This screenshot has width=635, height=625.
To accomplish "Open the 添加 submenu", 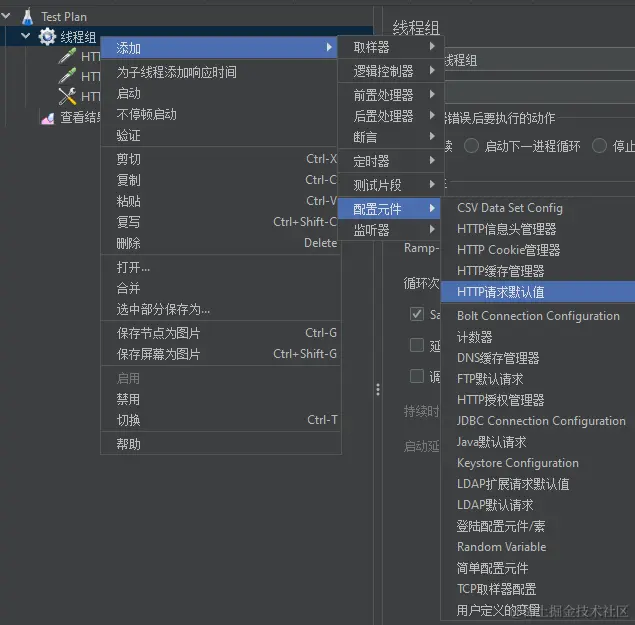I will tap(219, 48).
